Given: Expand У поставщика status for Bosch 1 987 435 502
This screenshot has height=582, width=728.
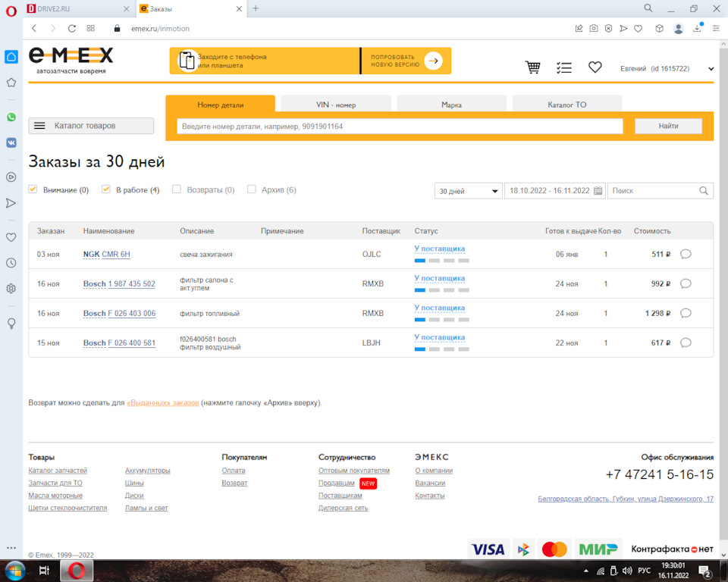Looking at the screenshot, I should click(x=439, y=278).
